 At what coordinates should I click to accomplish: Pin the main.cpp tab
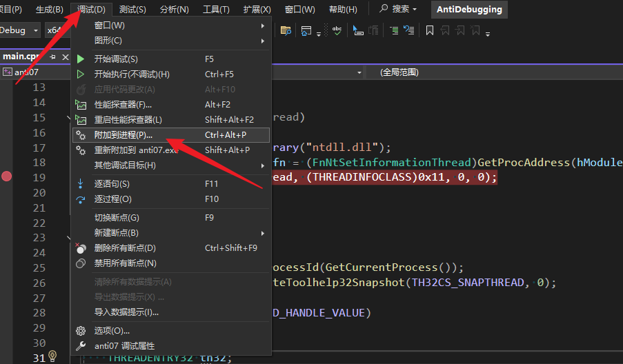click(x=53, y=57)
